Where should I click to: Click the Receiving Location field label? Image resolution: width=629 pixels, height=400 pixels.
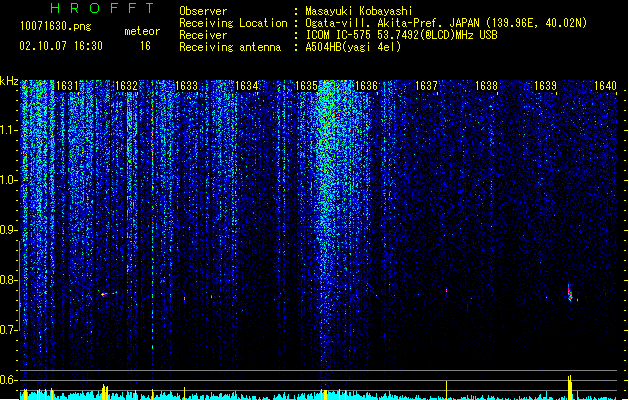pyautogui.click(x=233, y=23)
